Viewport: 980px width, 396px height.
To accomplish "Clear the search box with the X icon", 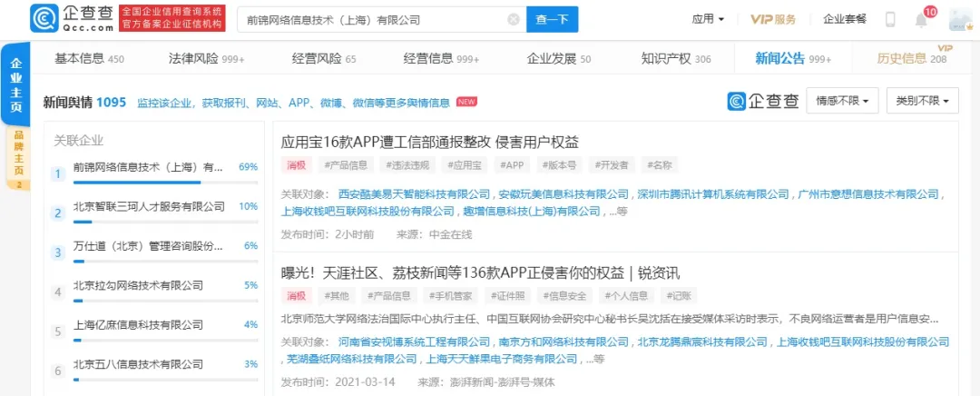I will click(514, 19).
